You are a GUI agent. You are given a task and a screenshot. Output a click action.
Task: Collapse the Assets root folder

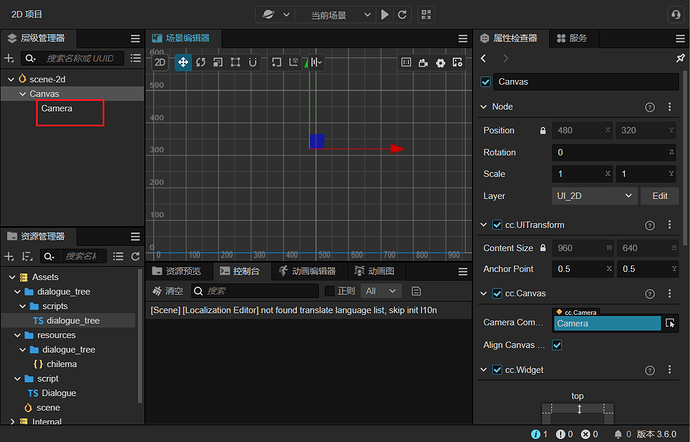(10, 277)
